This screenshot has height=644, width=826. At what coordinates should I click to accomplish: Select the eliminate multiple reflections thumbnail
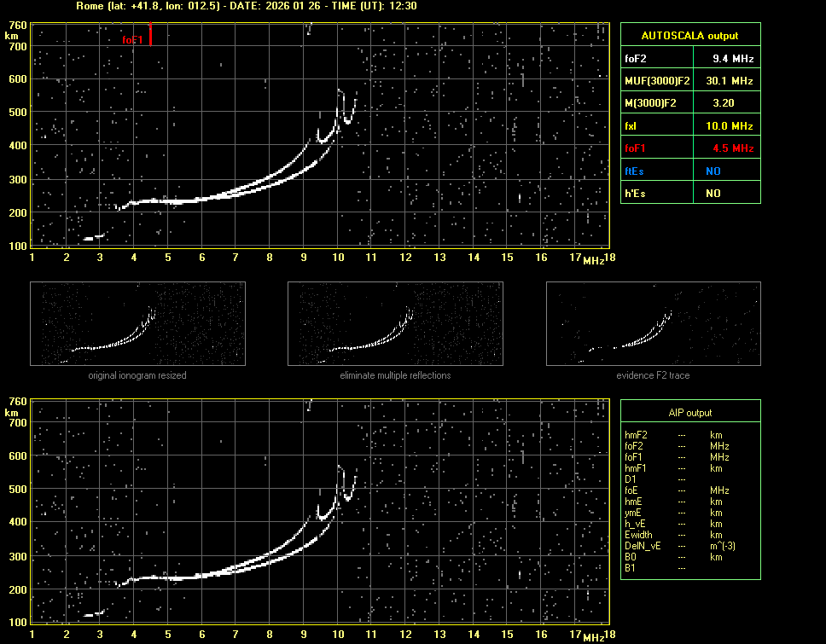pos(395,323)
